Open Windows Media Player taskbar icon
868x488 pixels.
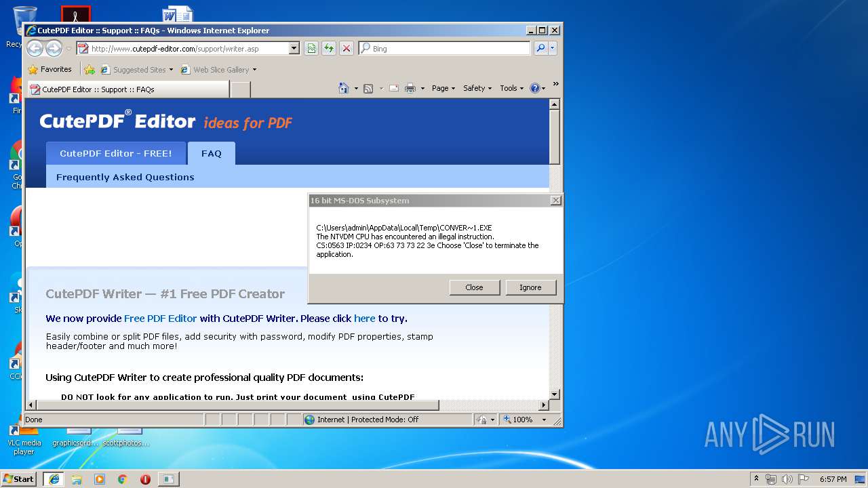(100, 479)
